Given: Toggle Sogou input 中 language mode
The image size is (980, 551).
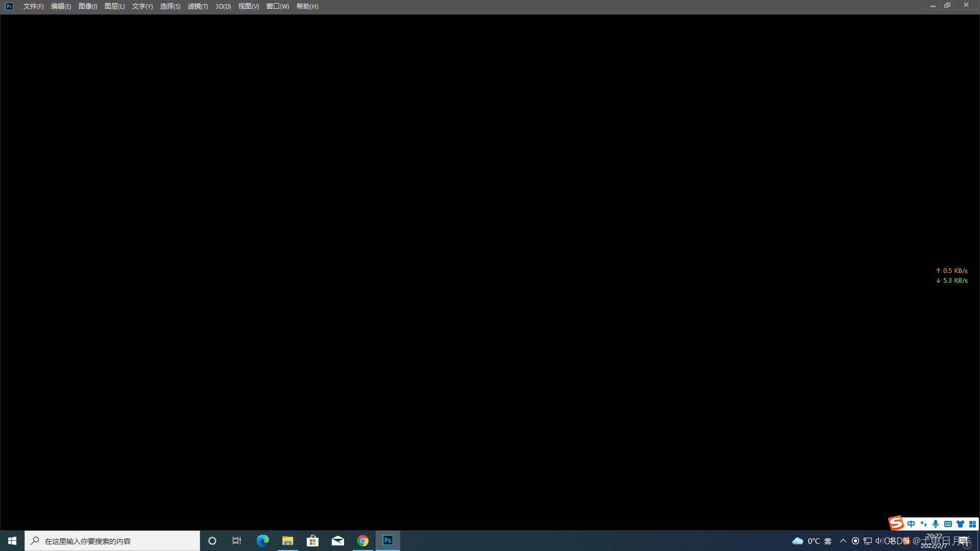Looking at the screenshot, I should (911, 524).
